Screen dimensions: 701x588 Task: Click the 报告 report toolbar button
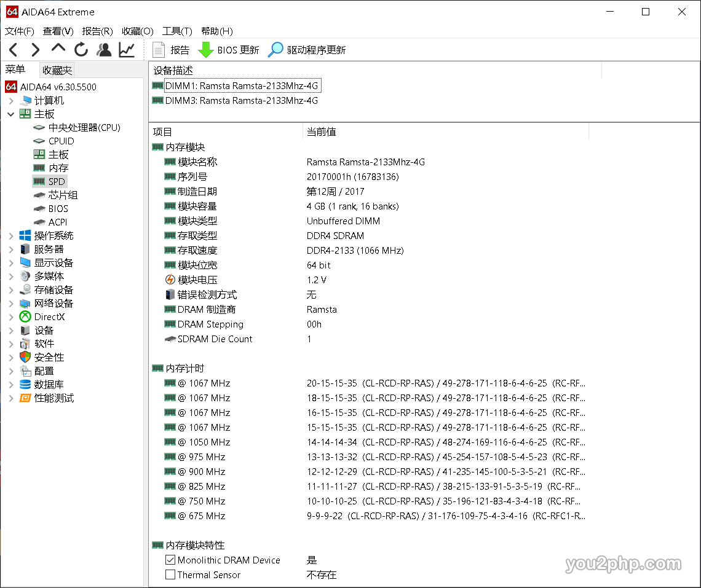[x=171, y=50]
